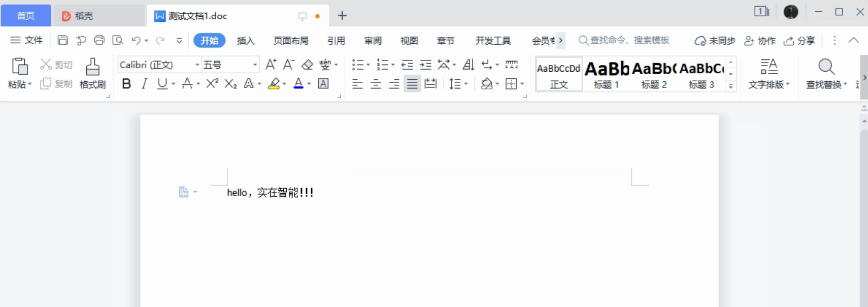Open the 页面布局 (Page Layout) tab
Viewport: 868px width, 307px height.
click(291, 41)
